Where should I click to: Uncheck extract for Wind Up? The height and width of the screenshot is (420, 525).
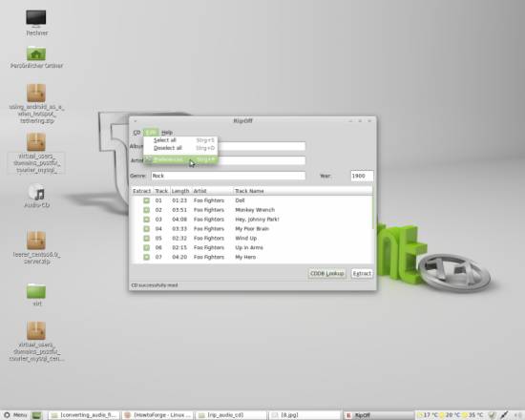point(146,238)
